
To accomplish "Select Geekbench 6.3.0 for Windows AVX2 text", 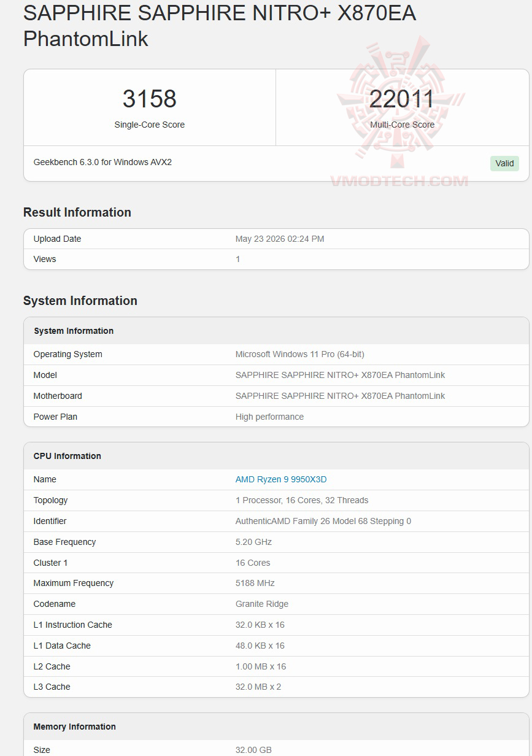I will (102, 162).
